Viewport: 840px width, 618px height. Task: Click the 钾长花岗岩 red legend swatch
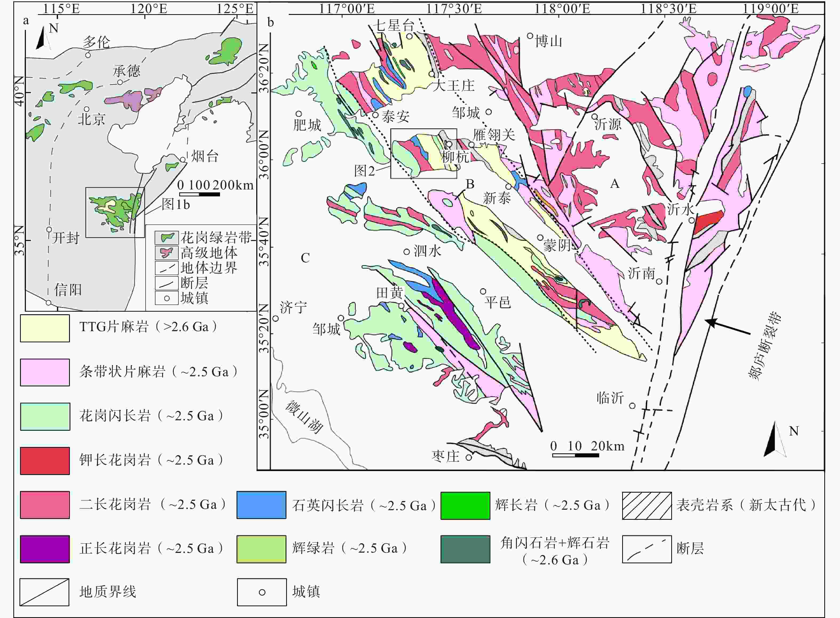coord(45,461)
